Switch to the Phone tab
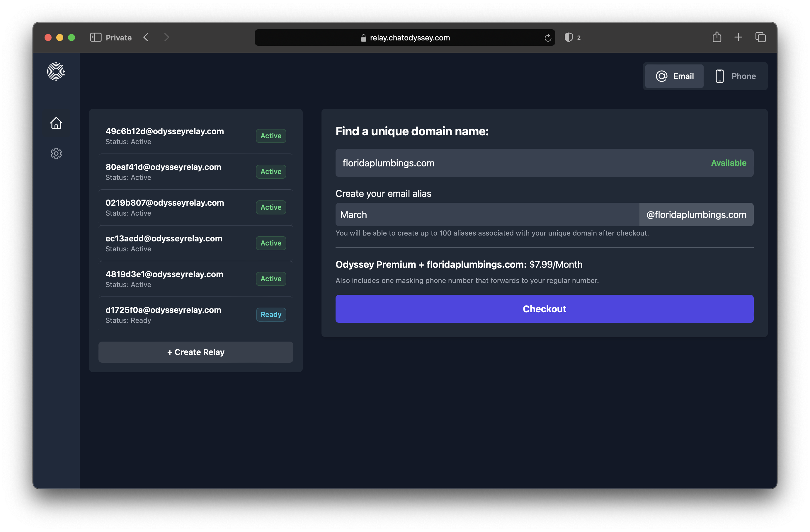Image resolution: width=810 pixels, height=532 pixels. [736, 76]
